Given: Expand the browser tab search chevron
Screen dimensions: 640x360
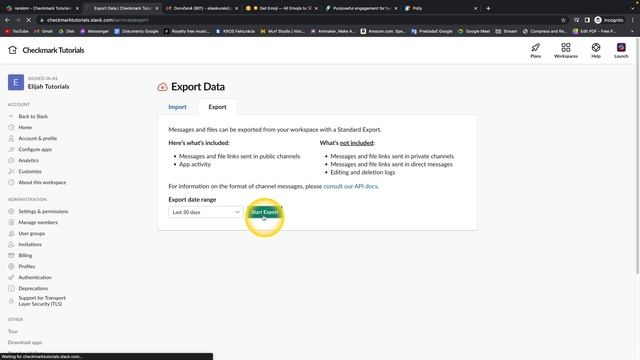Looking at the screenshot, I should point(633,8).
